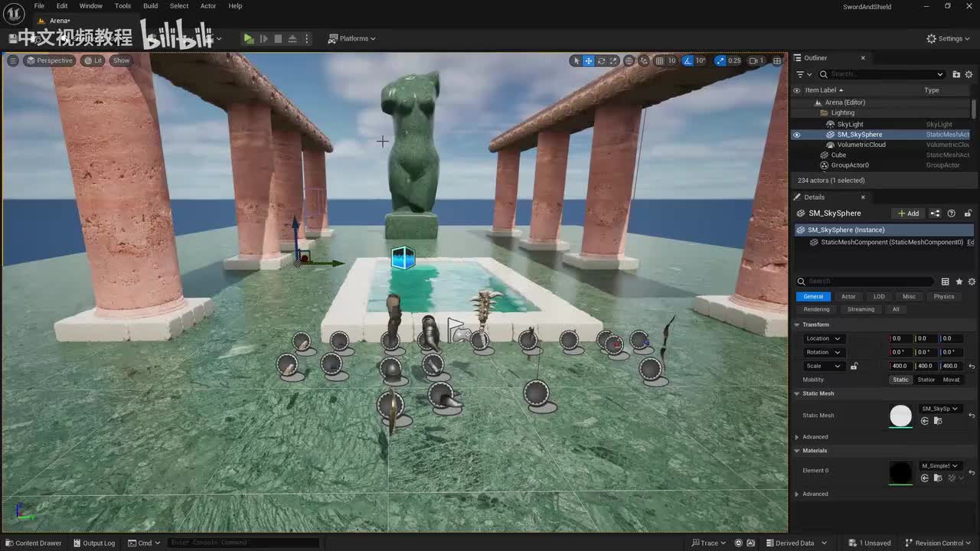Open play mode options (three dots)
The image size is (980, 551).
click(307, 38)
